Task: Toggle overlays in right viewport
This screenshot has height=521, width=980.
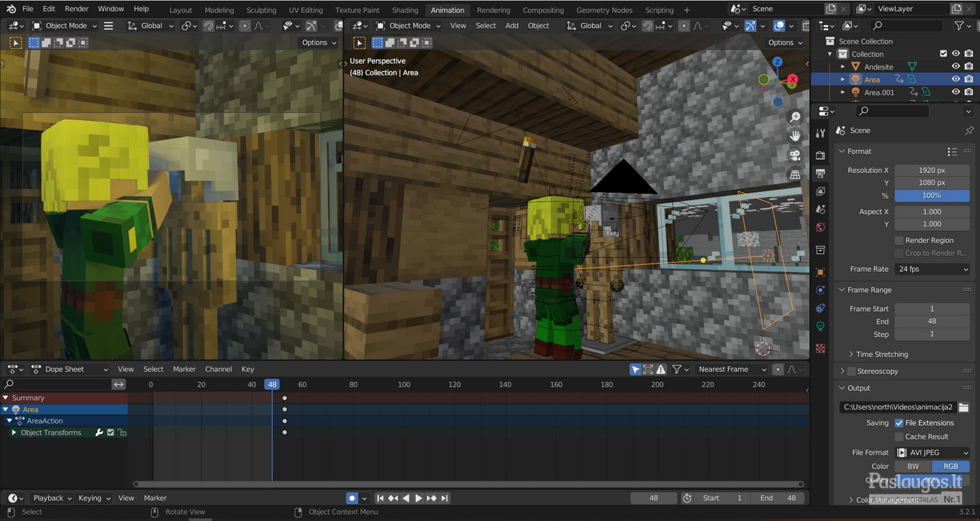Action: tap(779, 26)
